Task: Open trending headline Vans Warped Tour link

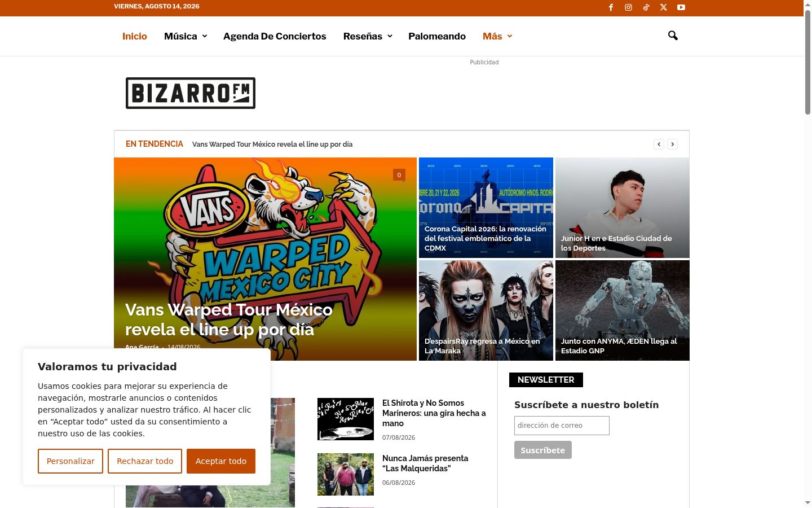Action: coord(272,144)
